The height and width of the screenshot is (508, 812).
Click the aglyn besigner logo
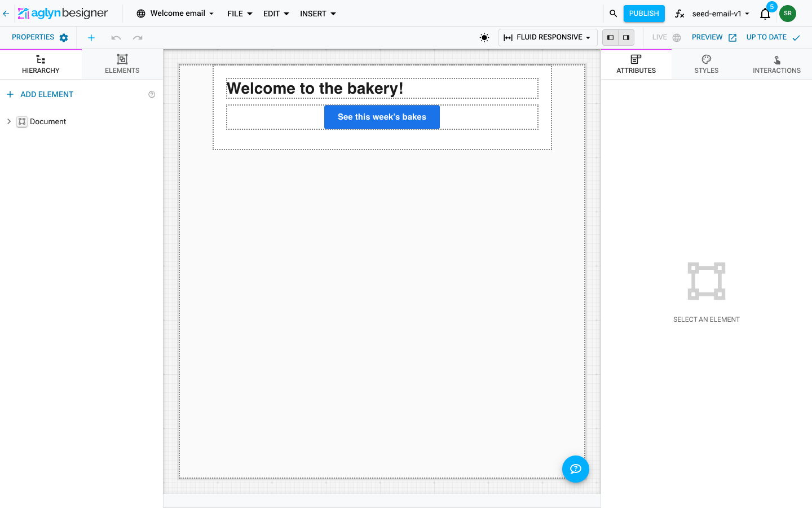(x=63, y=13)
